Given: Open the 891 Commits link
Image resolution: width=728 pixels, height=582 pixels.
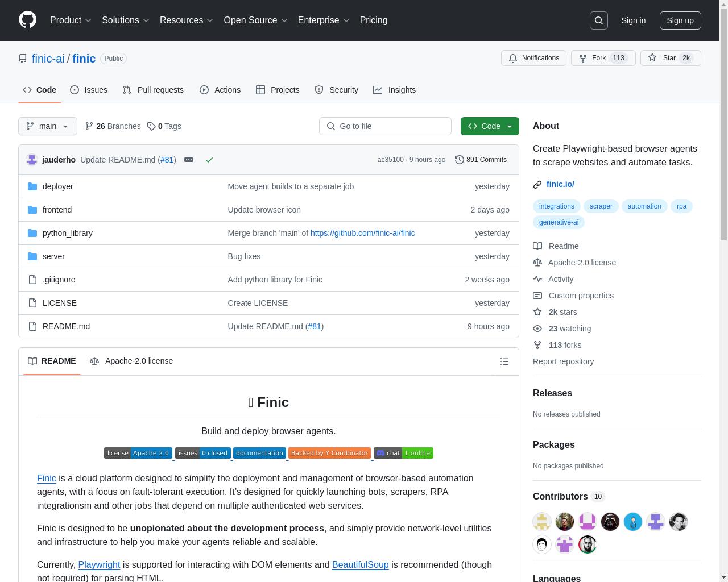Looking at the screenshot, I should tap(481, 160).
